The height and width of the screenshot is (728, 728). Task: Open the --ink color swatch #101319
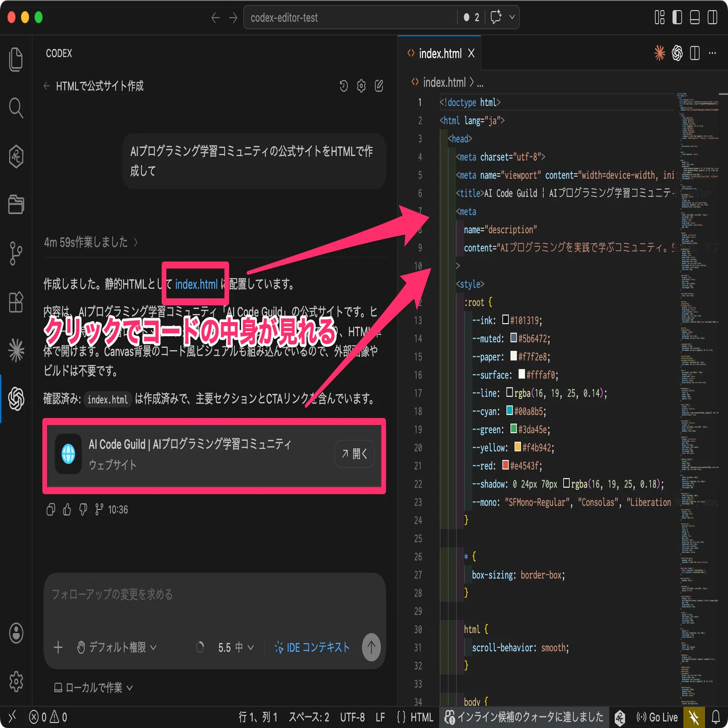click(x=505, y=320)
